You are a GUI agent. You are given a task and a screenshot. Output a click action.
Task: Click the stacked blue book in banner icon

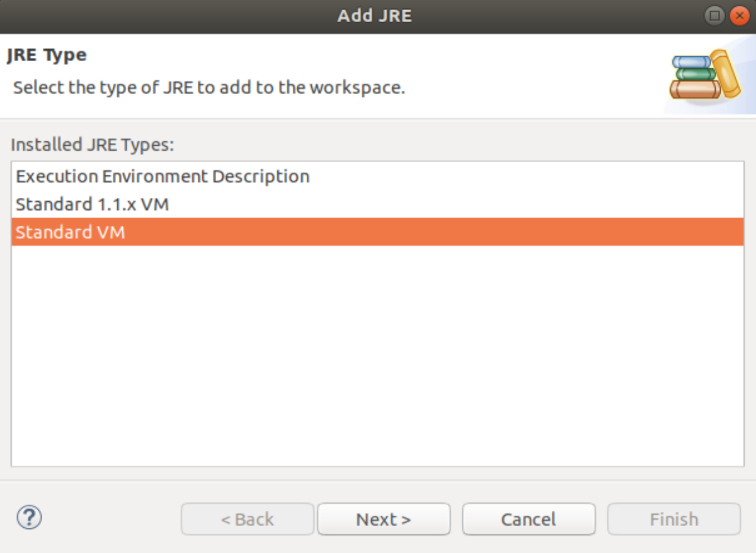point(690,62)
